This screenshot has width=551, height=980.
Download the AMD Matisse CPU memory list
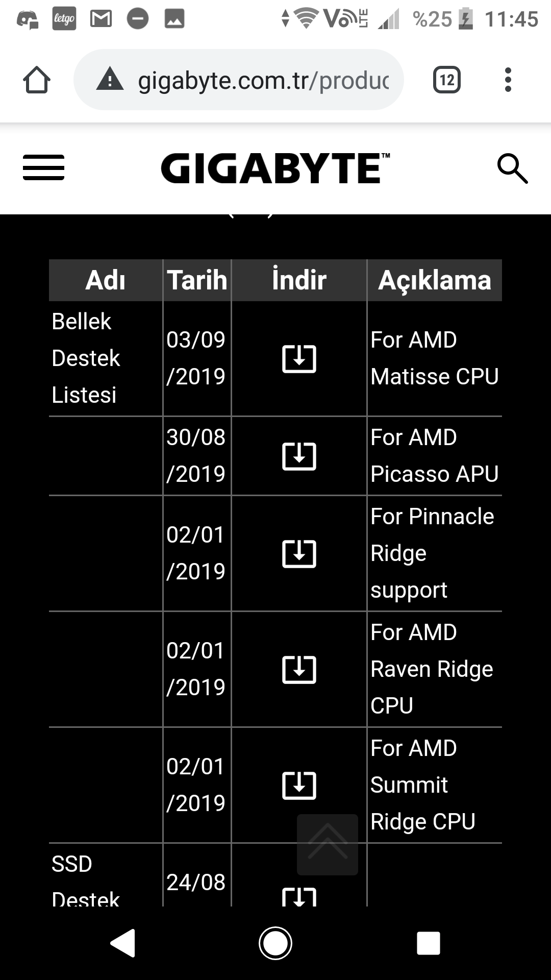(x=299, y=358)
